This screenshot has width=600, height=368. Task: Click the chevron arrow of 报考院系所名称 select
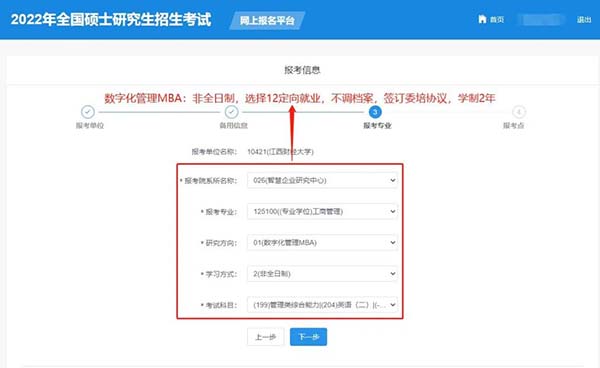[x=393, y=180]
